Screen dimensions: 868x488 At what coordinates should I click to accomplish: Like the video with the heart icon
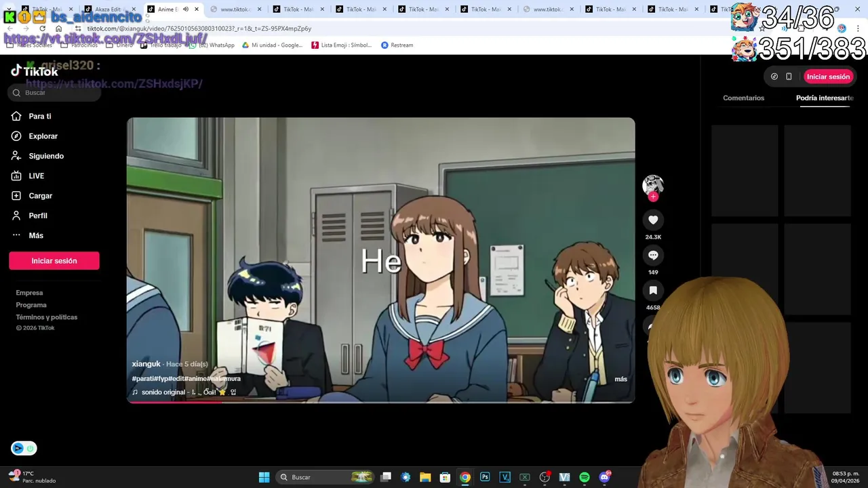pos(653,220)
